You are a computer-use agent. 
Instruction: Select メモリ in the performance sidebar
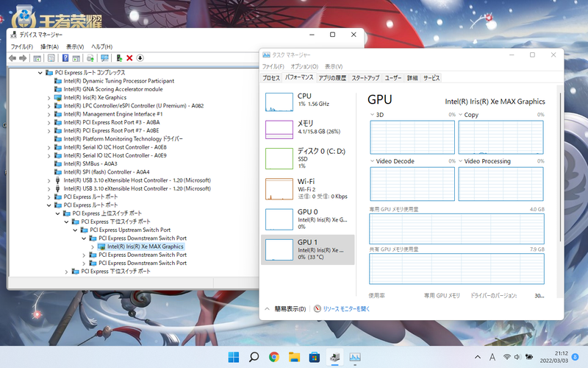(x=307, y=130)
